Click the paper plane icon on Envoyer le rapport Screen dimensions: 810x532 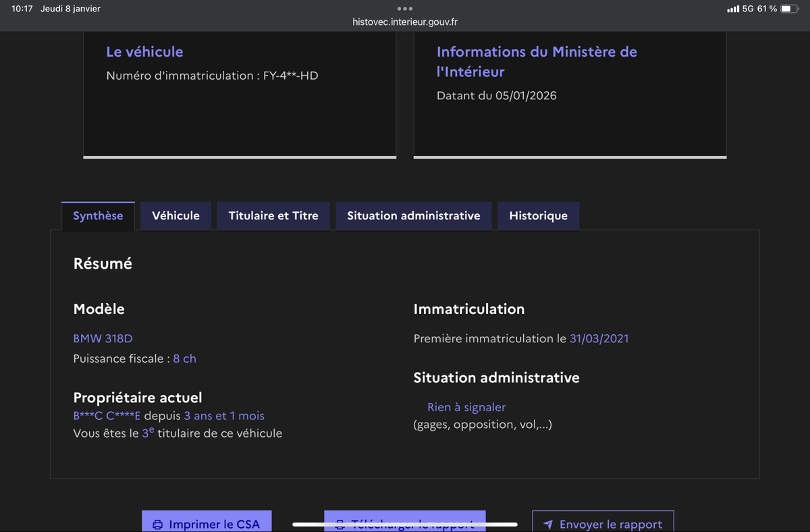click(548, 525)
